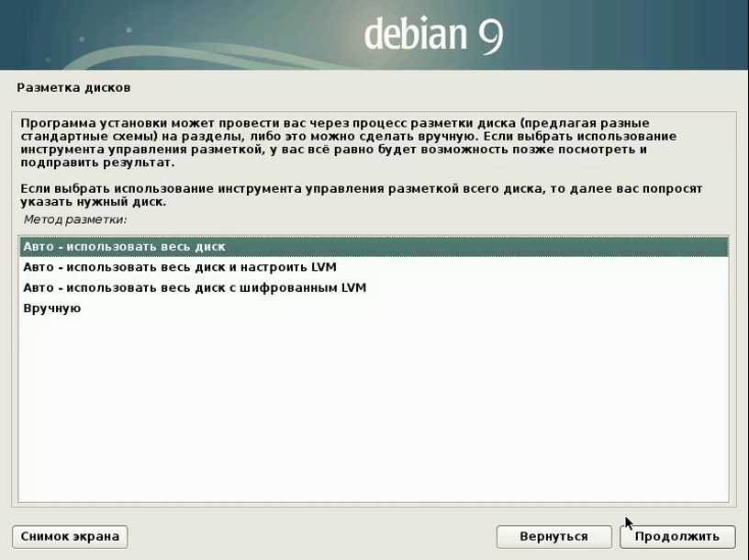Click banner area right of "debian 9"
This screenshot has height=560, width=749.
coord(633,35)
